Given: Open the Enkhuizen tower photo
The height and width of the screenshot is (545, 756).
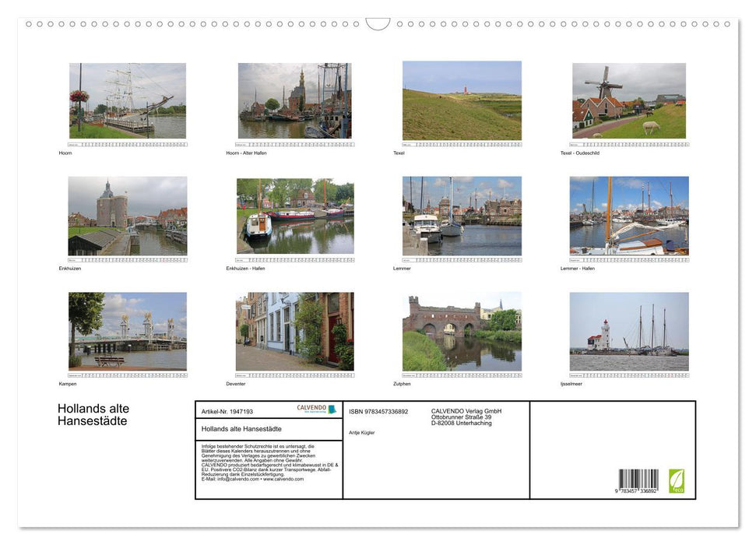Looking at the screenshot, I should pyautogui.click(x=127, y=216).
